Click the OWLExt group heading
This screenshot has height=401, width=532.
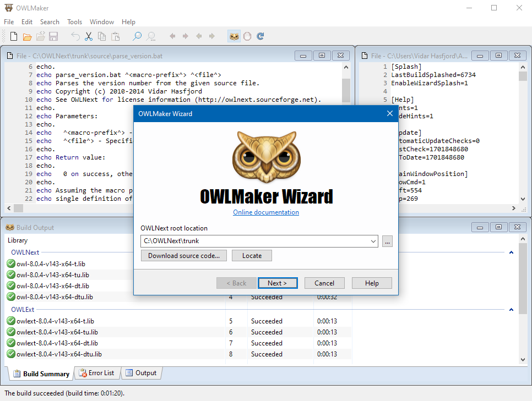(x=23, y=310)
